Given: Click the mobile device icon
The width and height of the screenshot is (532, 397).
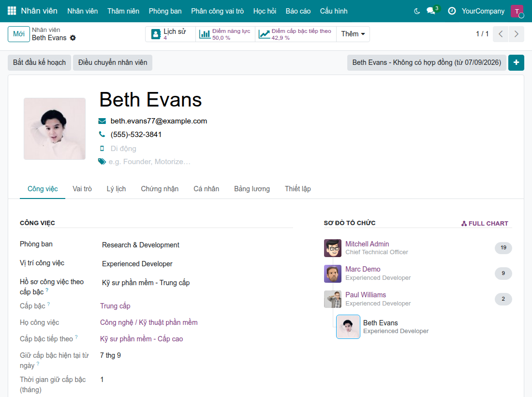Looking at the screenshot, I should 102,149.
